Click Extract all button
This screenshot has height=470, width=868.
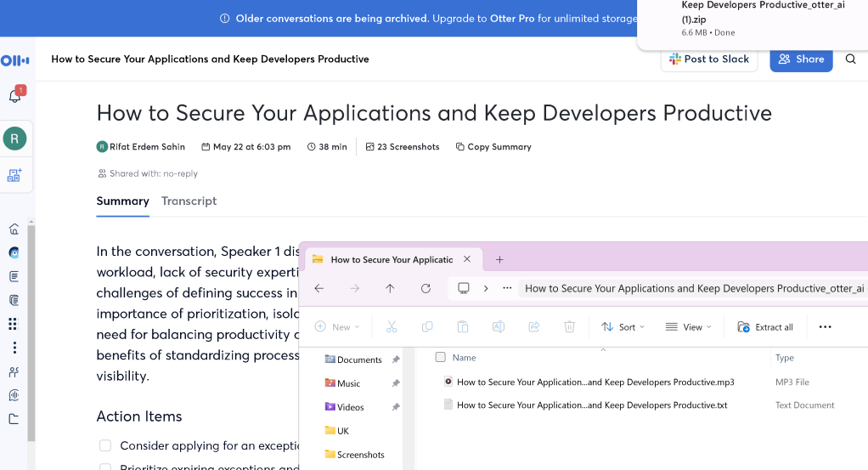[765, 327]
